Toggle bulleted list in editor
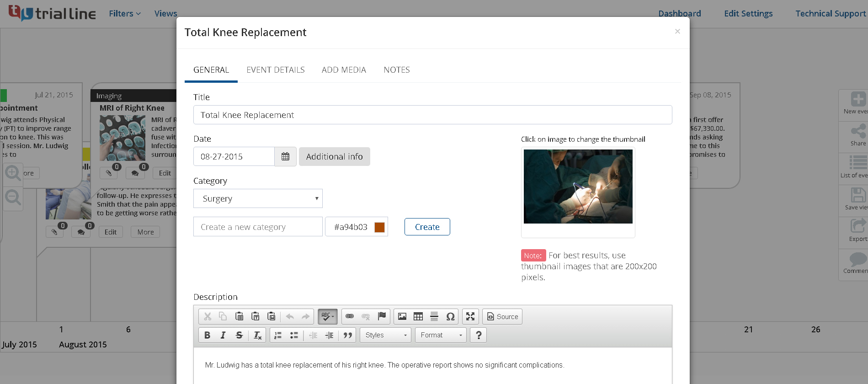 [x=294, y=335]
